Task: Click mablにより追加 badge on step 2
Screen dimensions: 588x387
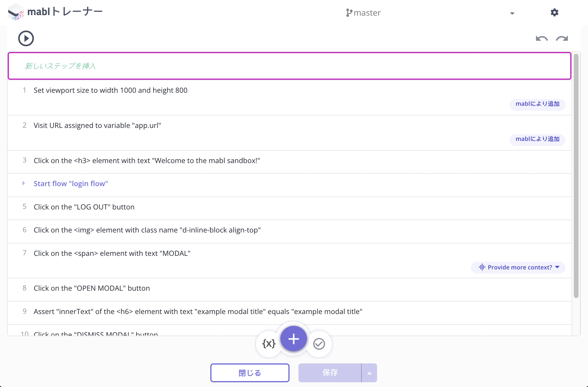Action: pos(537,139)
